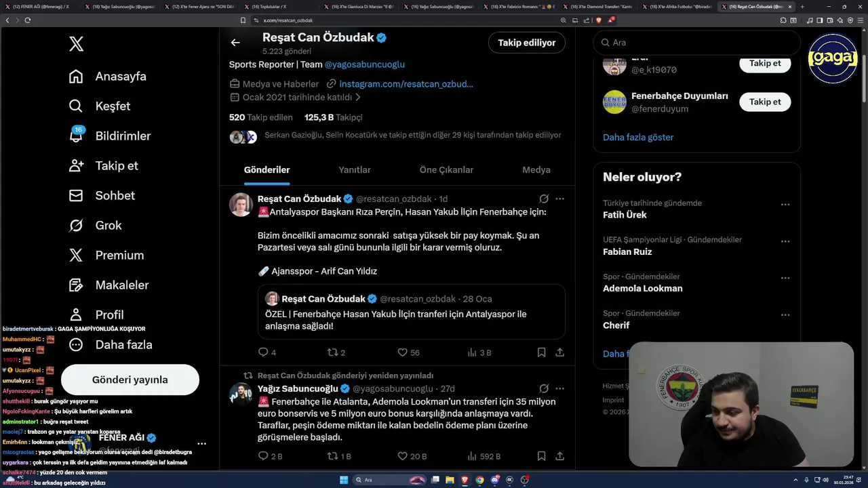This screenshot has height=488, width=868.
Task: Open more options for Cherif trend
Action: tap(785, 314)
